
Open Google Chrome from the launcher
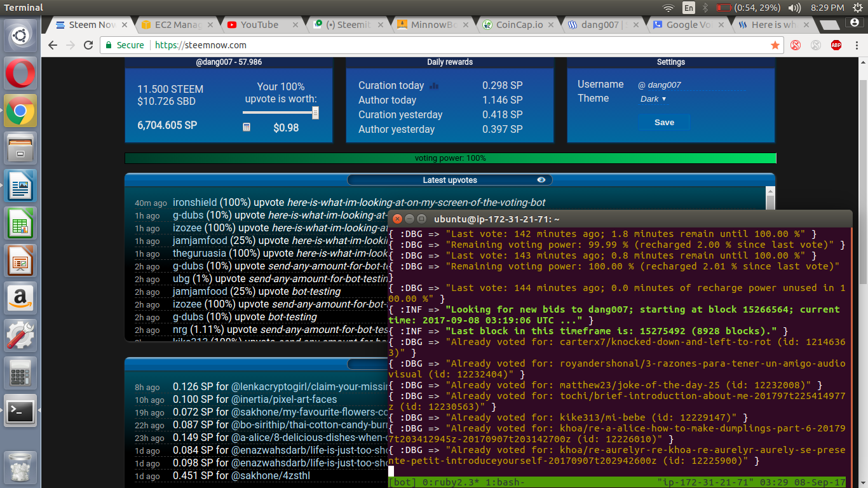(21, 111)
